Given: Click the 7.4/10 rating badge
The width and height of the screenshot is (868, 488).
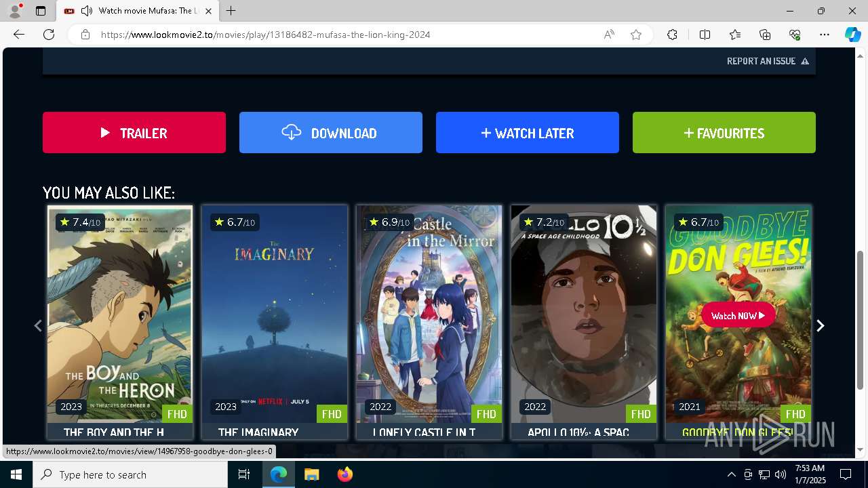Looking at the screenshot, I should [x=80, y=222].
